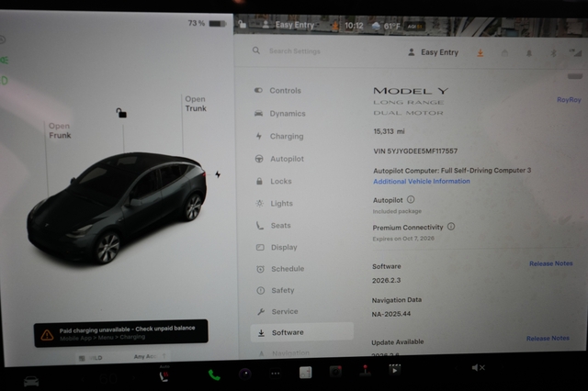Image resolution: width=588 pixels, height=391 pixels.
Task: Tap the 15,313 mi odometer reading
Action: pos(389,131)
